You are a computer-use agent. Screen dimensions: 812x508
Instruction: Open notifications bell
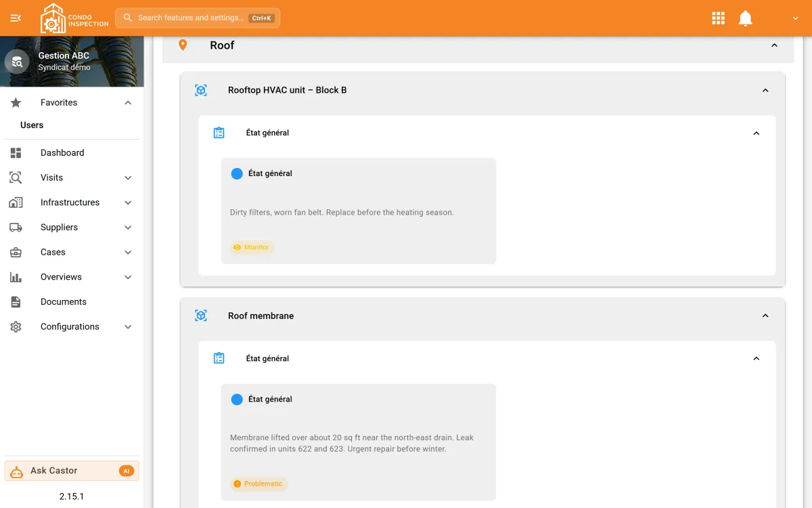pyautogui.click(x=745, y=18)
